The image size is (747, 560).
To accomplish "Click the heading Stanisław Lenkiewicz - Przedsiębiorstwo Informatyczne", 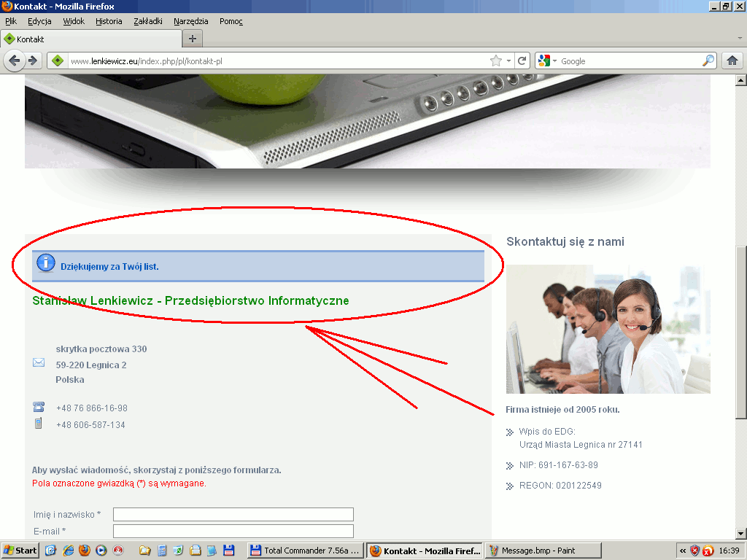I will (190, 300).
